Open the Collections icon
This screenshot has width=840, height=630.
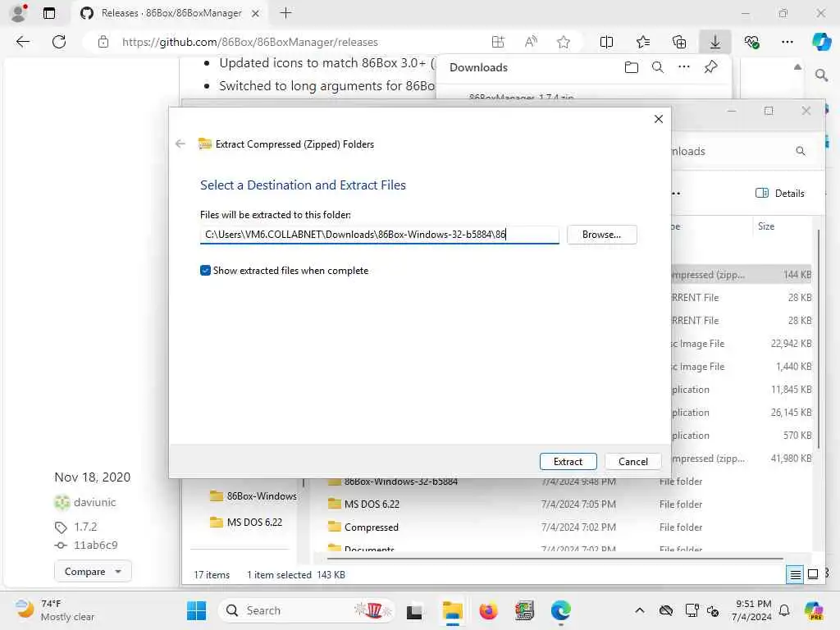coord(678,42)
